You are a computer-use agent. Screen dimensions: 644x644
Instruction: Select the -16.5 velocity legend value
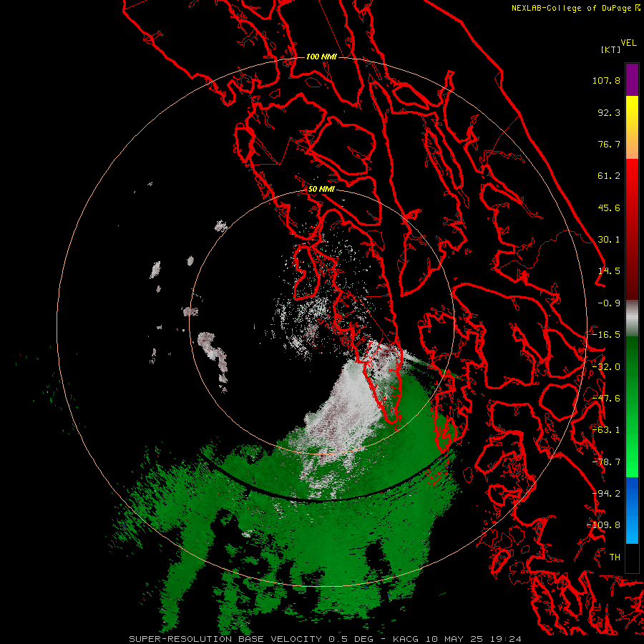[x=606, y=335]
